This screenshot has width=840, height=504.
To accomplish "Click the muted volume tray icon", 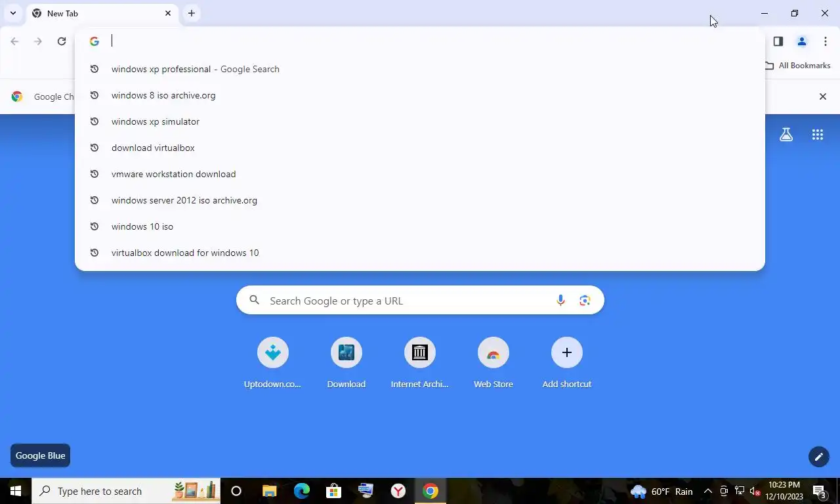I will (755, 492).
